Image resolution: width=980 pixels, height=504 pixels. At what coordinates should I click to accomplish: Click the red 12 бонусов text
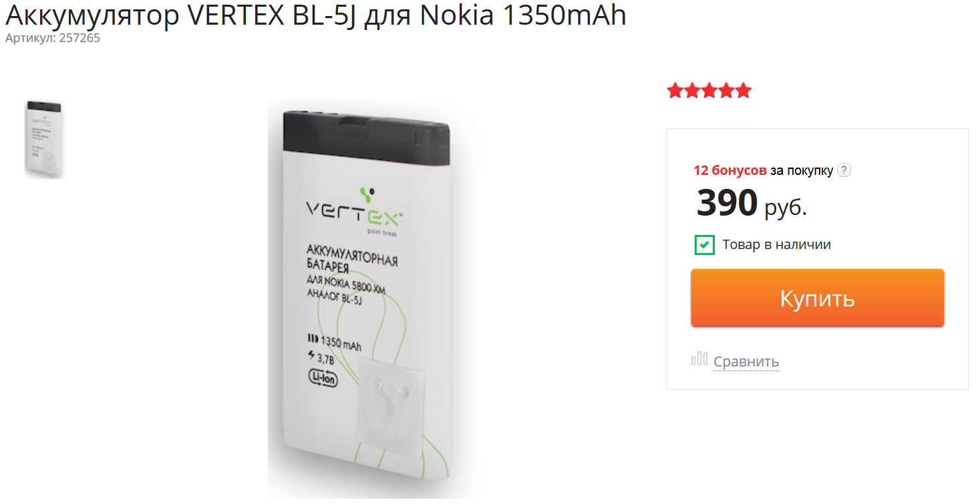pos(730,170)
